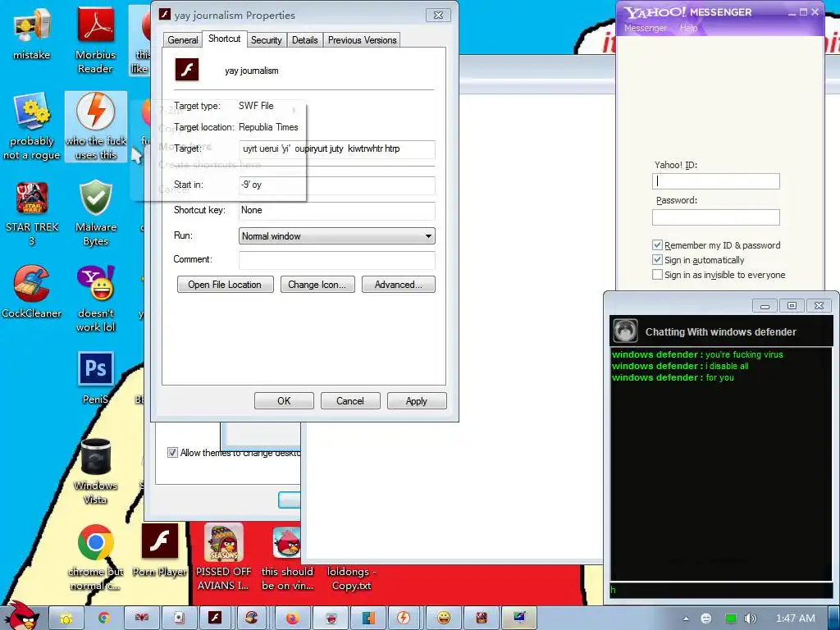Open the 'mistake' desktop icon
The image size is (840, 630).
pyautogui.click(x=32, y=34)
